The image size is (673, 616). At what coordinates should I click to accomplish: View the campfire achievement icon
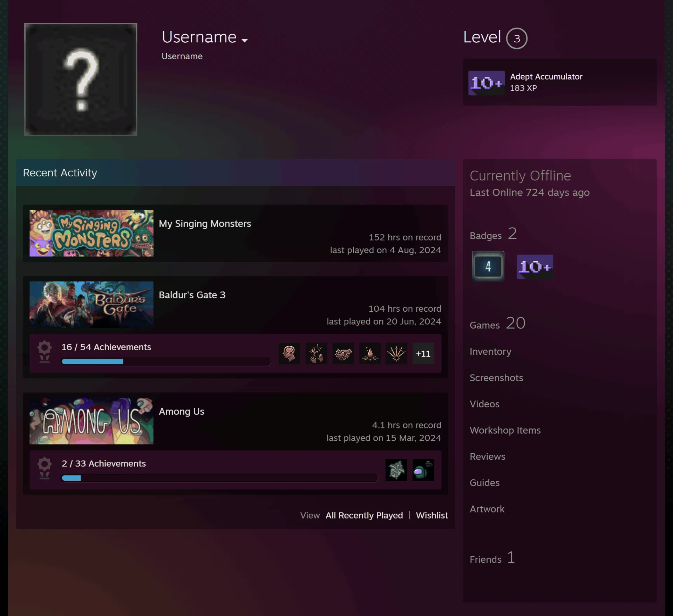click(370, 353)
